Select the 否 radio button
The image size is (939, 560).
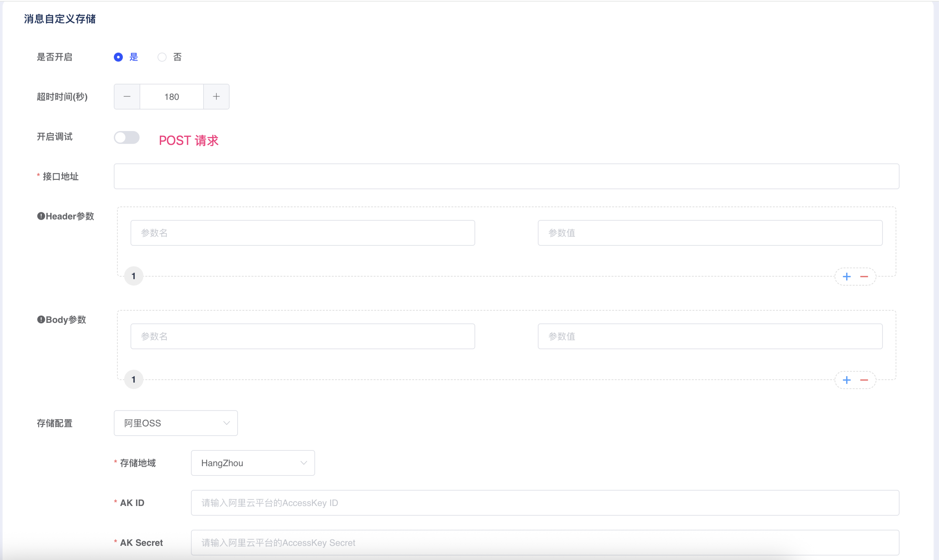[162, 57]
